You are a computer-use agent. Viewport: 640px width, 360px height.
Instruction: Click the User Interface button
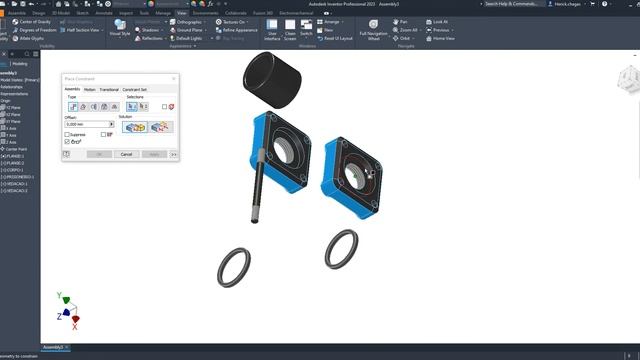pyautogui.click(x=272, y=30)
